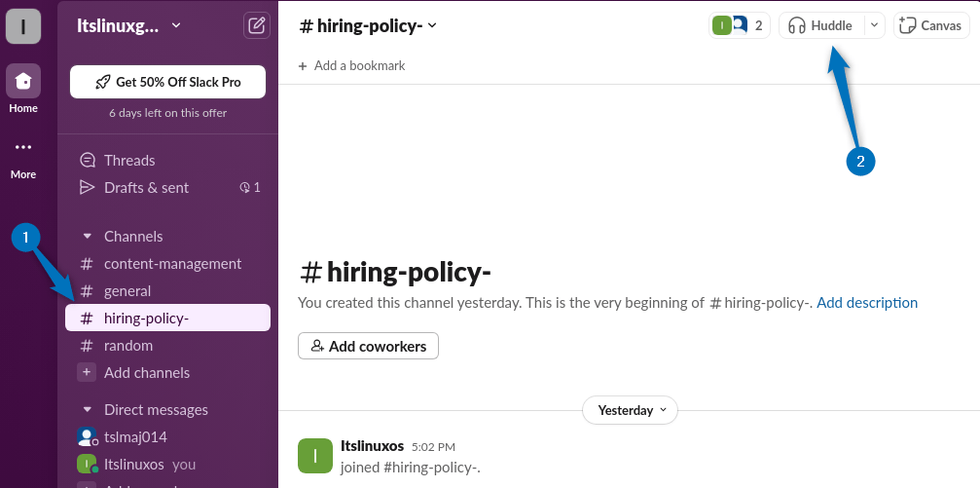Viewport: 980px width, 488px height.
Task: Click the workspace avatar icon
Action: click(23, 26)
